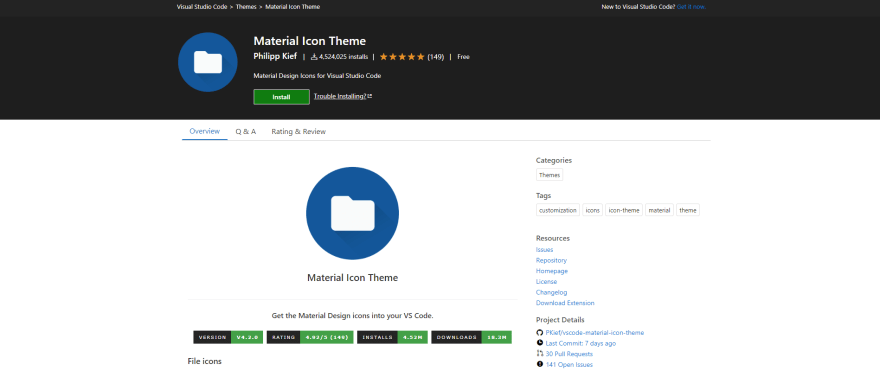Image resolution: width=880 pixels, height=371 pixels.
Task: Click the Get it now link
Action: coord(691,7)
